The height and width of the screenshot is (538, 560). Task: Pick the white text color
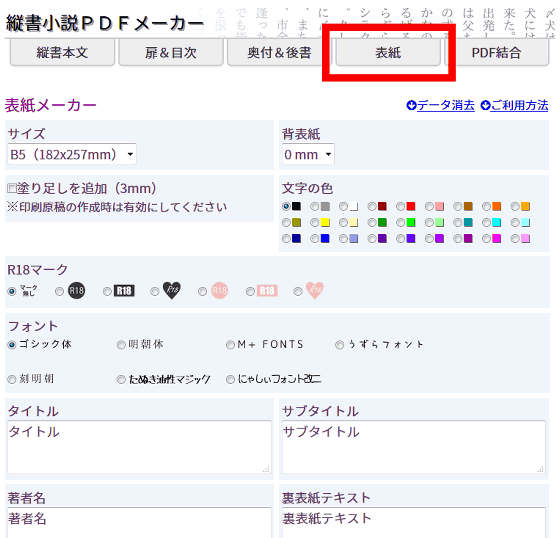[x=343, y=206]
